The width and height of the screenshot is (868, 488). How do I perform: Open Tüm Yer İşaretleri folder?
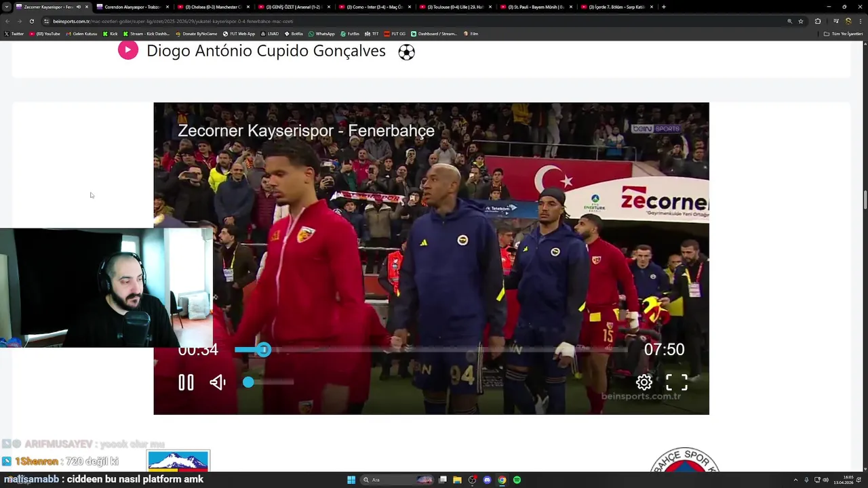tap(843, 34)
